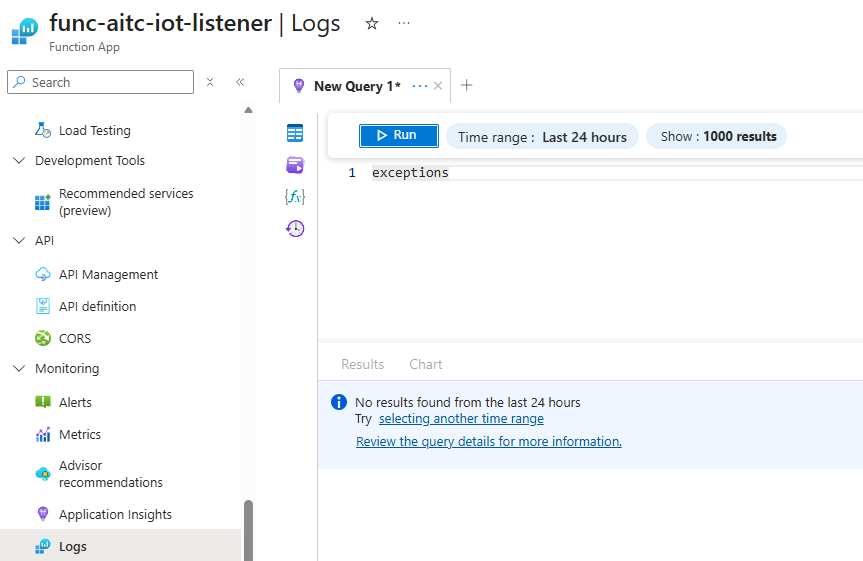Screen dimensions: 863x561
Task: Click the API Management cloud icon
Action: pos(43,274)
